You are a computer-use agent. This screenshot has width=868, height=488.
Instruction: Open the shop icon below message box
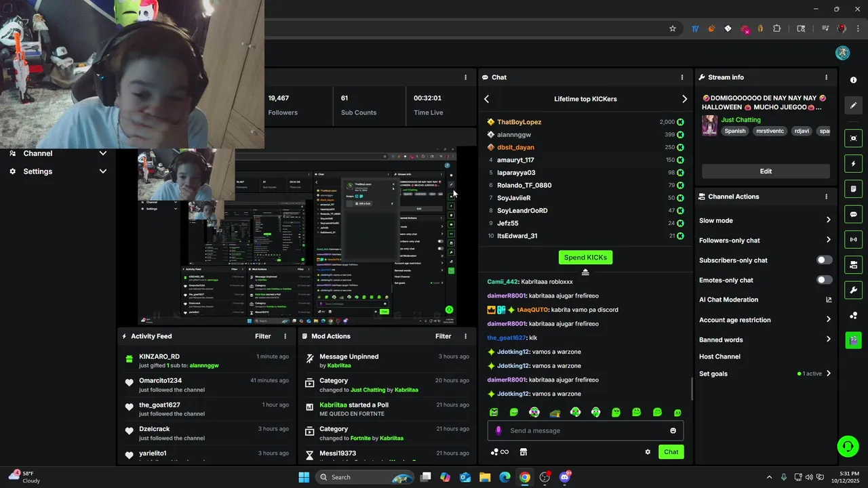[x=524, y=452]
